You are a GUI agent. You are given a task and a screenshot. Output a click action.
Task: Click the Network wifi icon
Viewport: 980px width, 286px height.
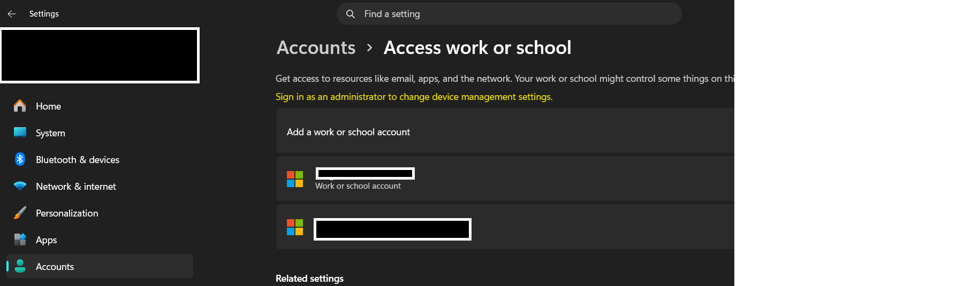[20, 186]
